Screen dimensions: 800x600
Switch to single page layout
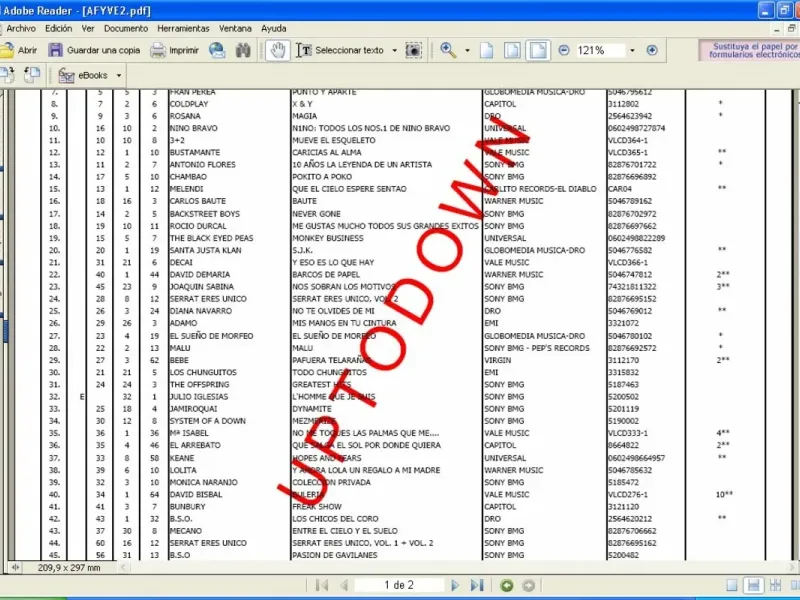[x=732, y=585]
